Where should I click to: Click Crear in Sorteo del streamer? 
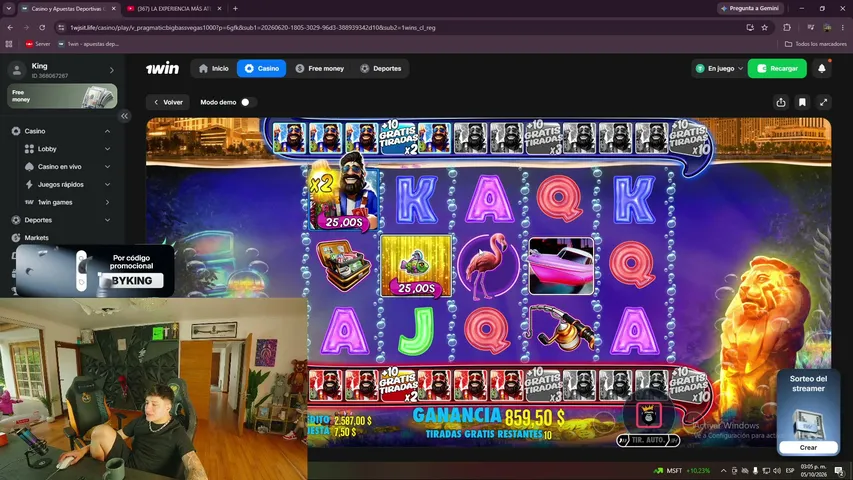(808, 447)
